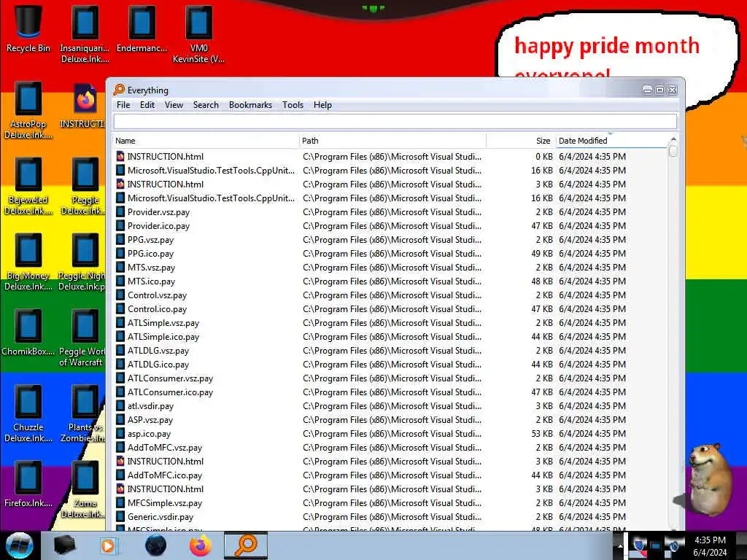Screen dimensions: 747x560
Task: Select the AddToMFC.ico.pay result row
Action: point(391,475)
